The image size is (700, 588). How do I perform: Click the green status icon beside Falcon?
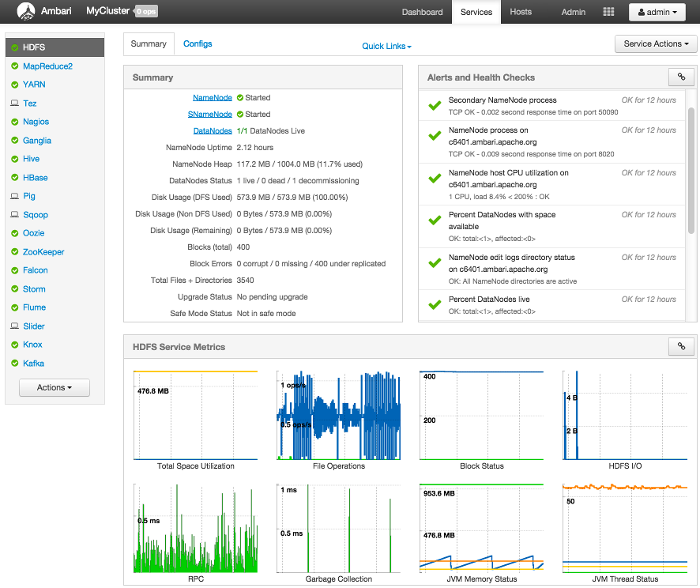[x=15, y=270]
